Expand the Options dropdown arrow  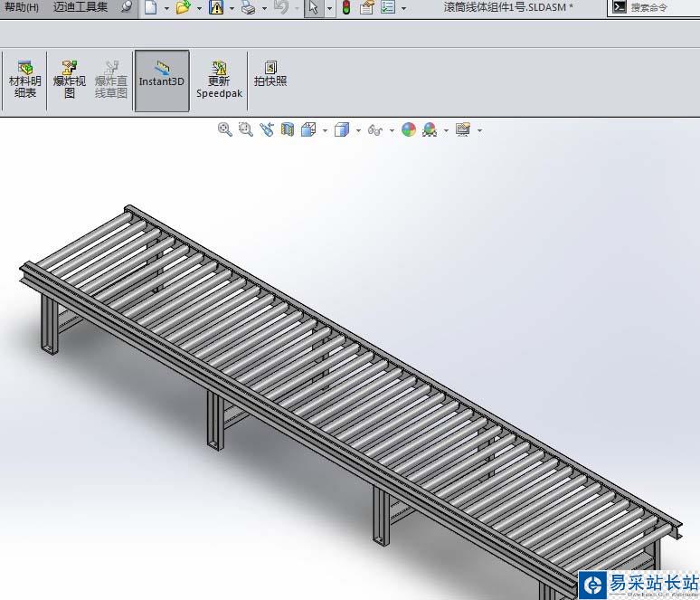(403, 8)
